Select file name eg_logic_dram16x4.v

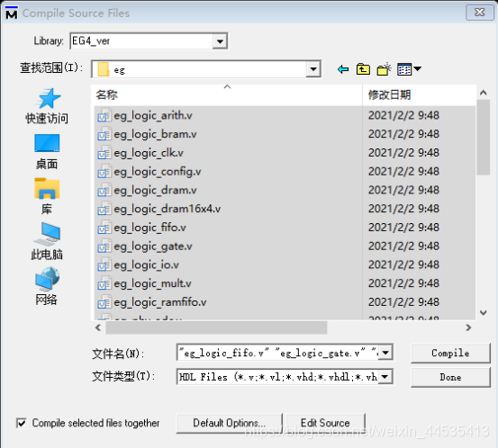(x=168, y=209)
